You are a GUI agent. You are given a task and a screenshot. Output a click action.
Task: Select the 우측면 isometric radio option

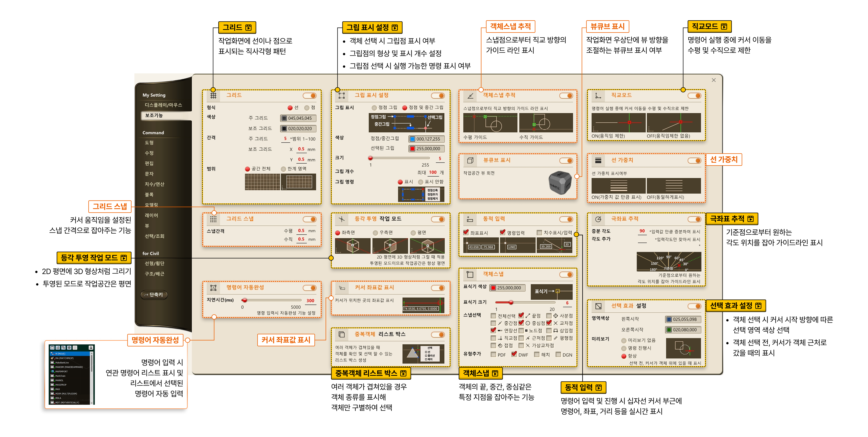[x=375, y=233]
